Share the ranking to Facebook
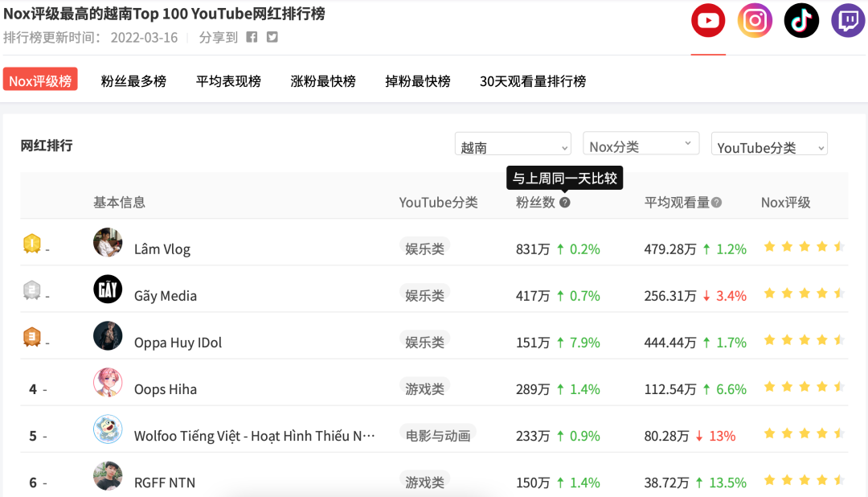 [252, 37]
